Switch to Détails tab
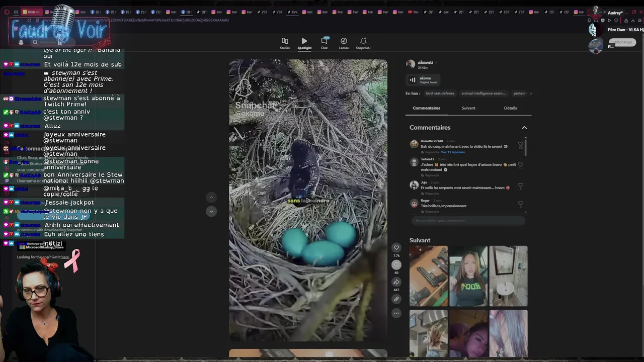This screenshot has width=644, height=362. click(510, 108)
